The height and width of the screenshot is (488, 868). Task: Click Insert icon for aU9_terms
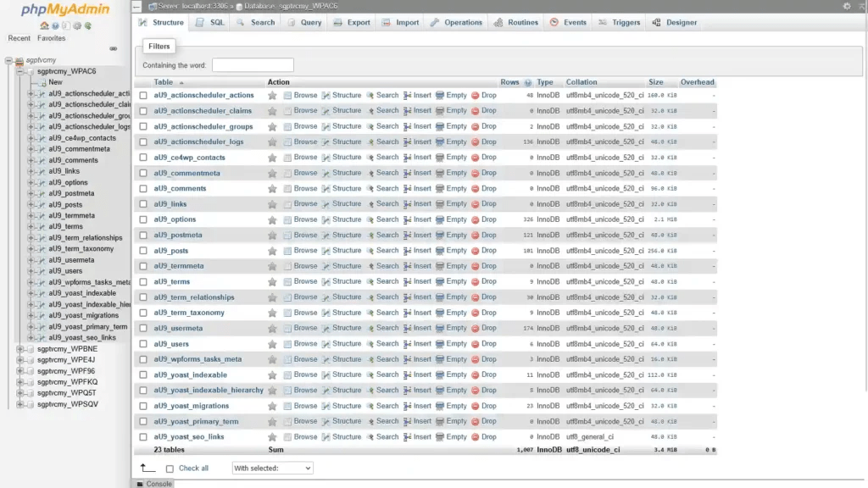[407, 281]
